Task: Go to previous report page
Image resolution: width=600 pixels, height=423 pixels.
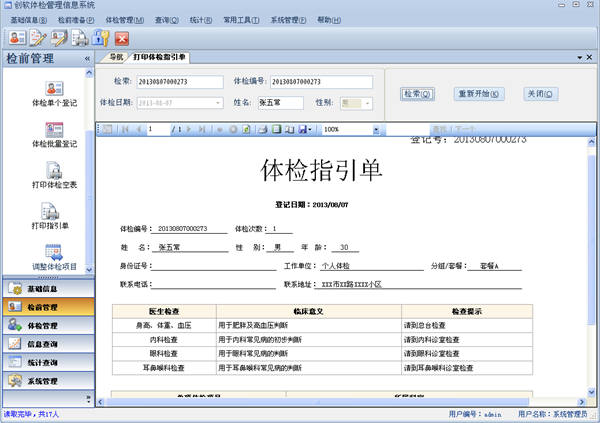Action: click(x=139, y=129)
